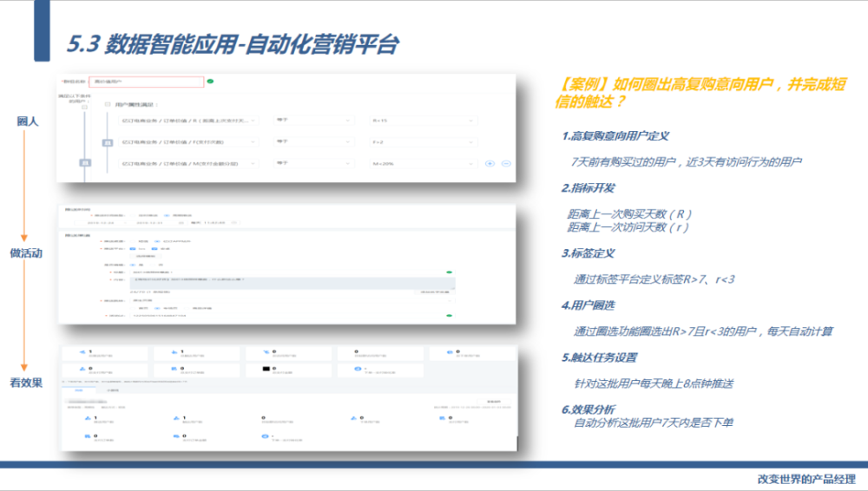Add a condition with the blue plus icon
This screenshot has width=868, height=491.
[490, 164]
